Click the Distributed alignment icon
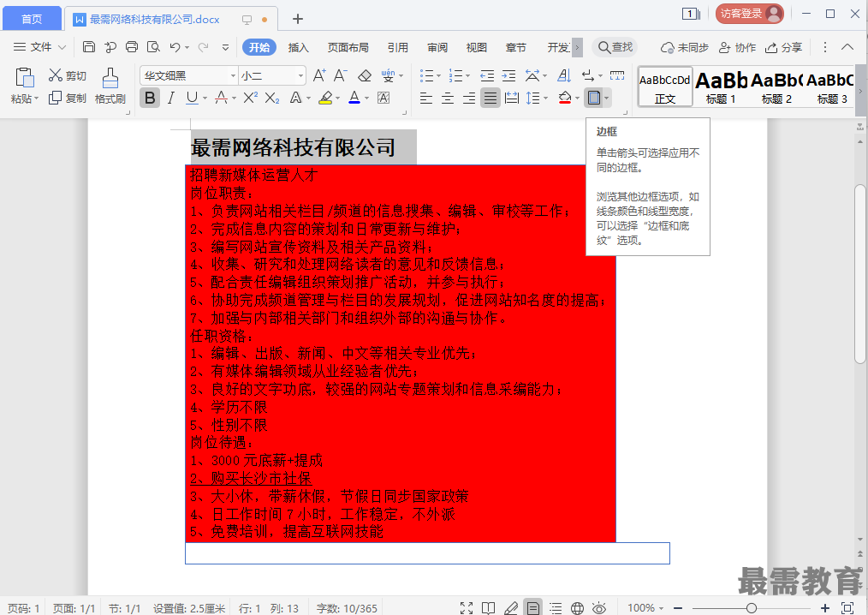 [x=512, y=98]
